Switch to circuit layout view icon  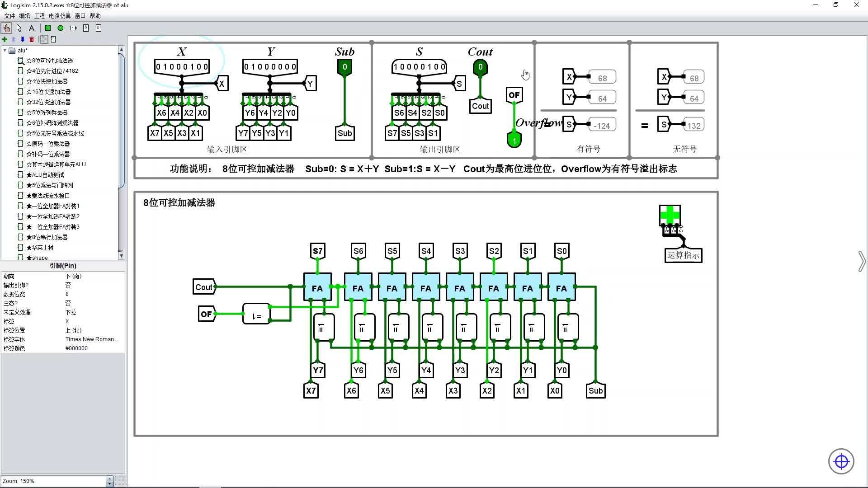tap(44, 39)
